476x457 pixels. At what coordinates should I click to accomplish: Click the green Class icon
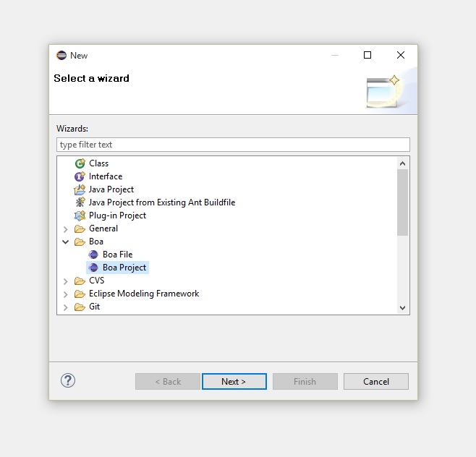(80, 163)
